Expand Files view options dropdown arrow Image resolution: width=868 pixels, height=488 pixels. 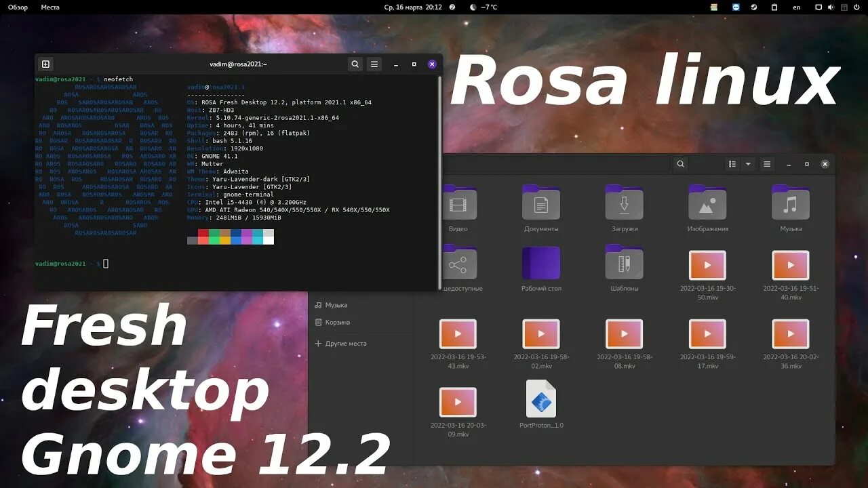(748, 164)
